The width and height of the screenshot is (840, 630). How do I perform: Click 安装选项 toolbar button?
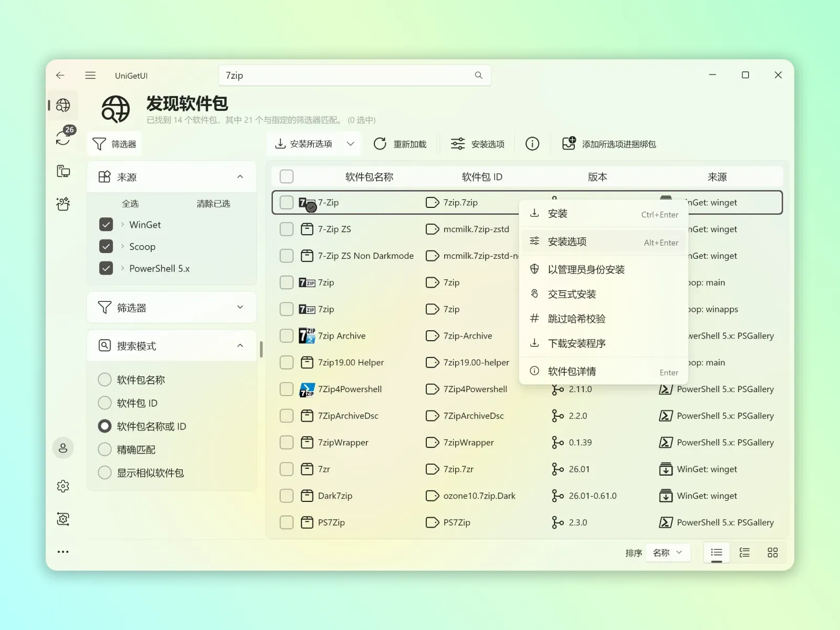(x=478, y=144)
